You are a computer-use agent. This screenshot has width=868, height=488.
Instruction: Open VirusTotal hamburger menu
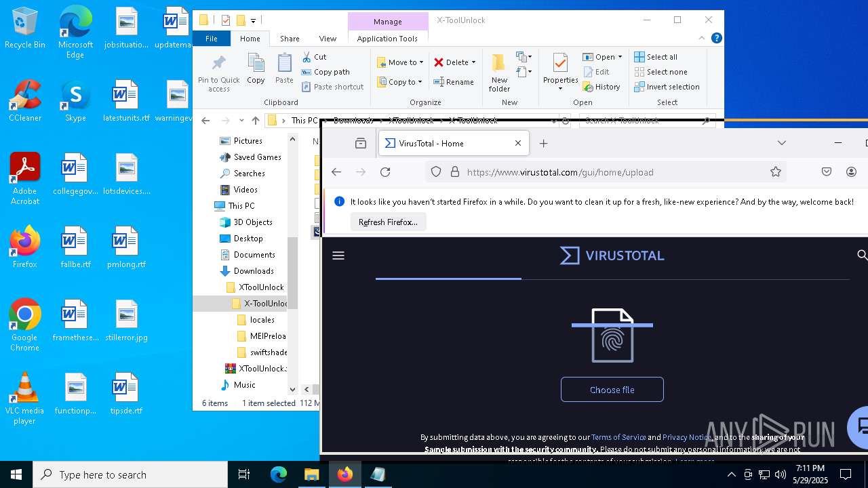click(x=338, y=256)
